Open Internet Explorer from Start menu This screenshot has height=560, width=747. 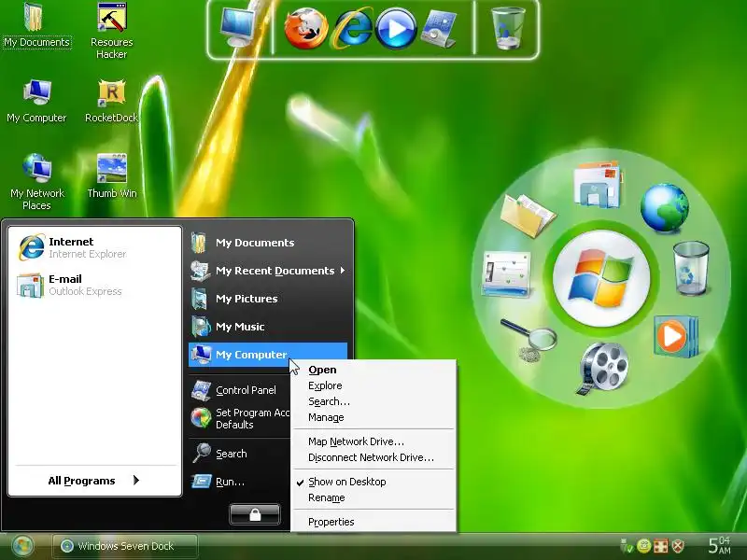[95, 247]
